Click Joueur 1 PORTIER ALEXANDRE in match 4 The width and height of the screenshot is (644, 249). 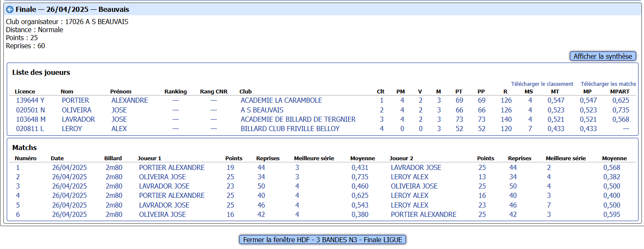172,195
